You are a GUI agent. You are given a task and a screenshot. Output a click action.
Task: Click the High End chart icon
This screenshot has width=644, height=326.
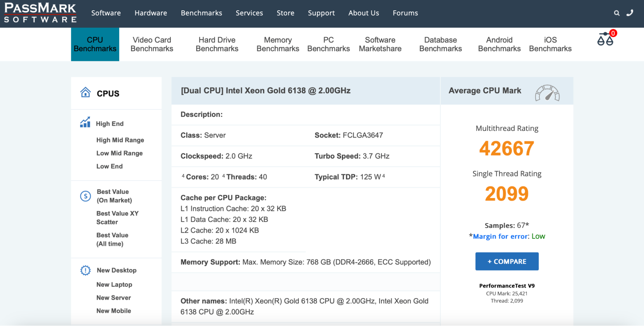[x=85, y=123]
